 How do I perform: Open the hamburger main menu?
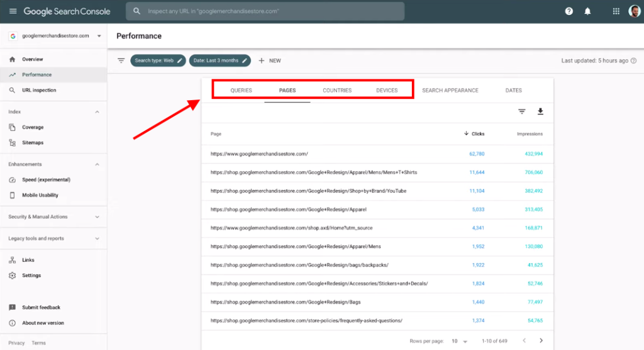click(x=13, y=11)
